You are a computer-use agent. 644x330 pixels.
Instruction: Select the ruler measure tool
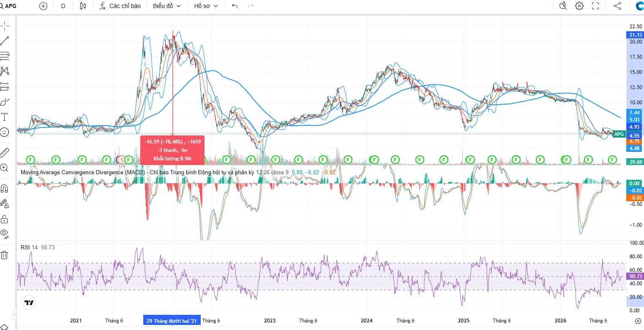click(4, 152)
